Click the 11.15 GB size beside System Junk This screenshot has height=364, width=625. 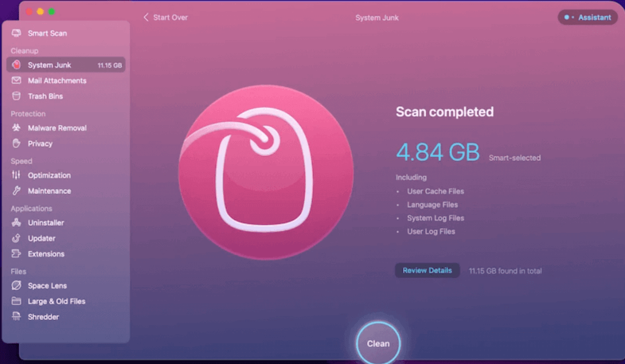click(110, 65)
